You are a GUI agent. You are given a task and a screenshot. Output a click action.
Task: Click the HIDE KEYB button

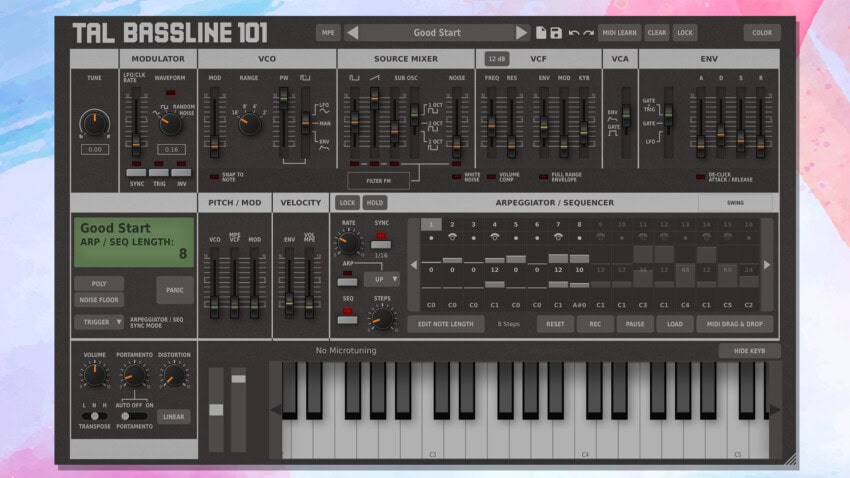click(750, 351)
